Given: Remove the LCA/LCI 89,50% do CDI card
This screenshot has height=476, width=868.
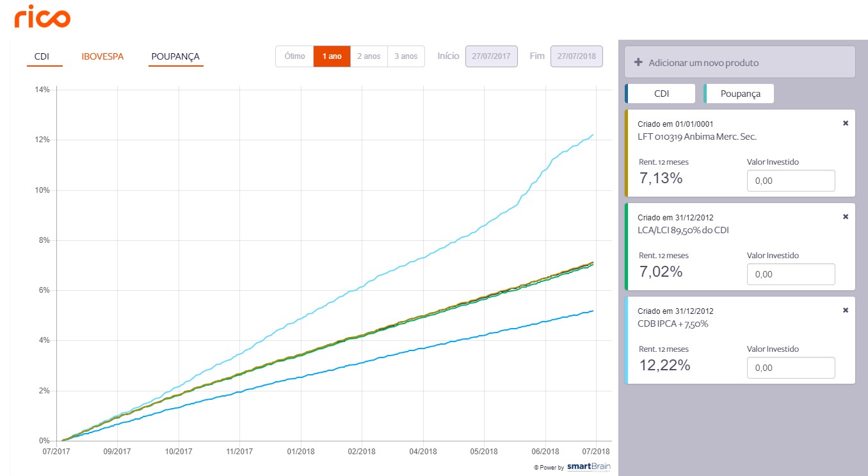Looking at the screenshot, I should [845, 217].
